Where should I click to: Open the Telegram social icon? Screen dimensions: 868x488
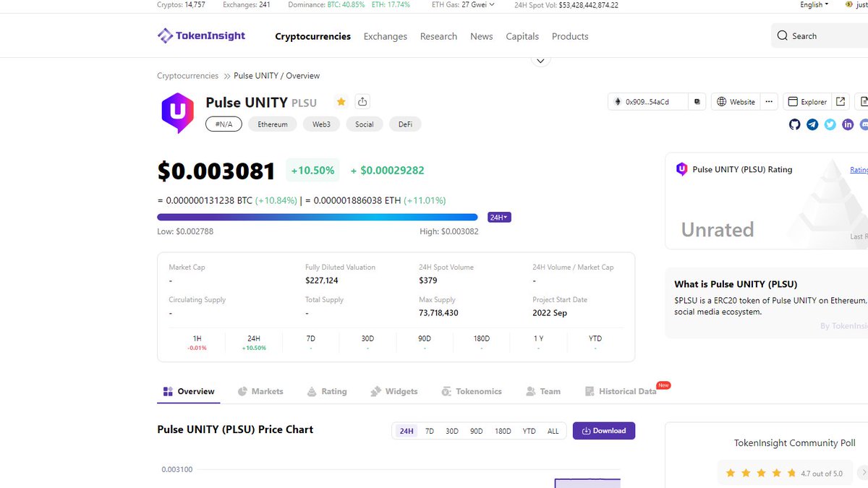coord(812,124)
